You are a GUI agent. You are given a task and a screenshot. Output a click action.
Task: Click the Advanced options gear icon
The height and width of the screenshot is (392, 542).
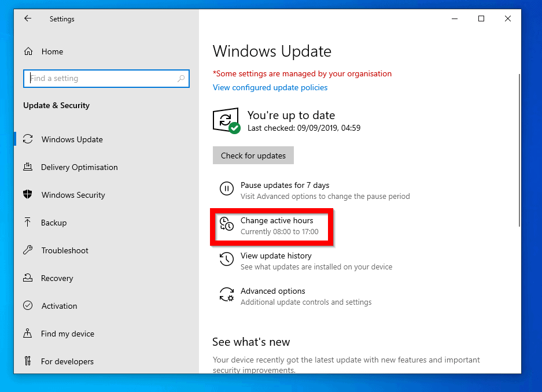click(x=226, y=295)
